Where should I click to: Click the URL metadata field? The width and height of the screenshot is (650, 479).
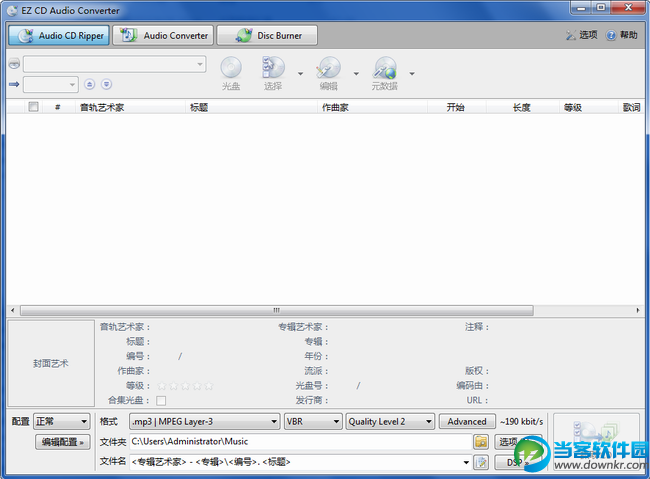coord(566,400)
